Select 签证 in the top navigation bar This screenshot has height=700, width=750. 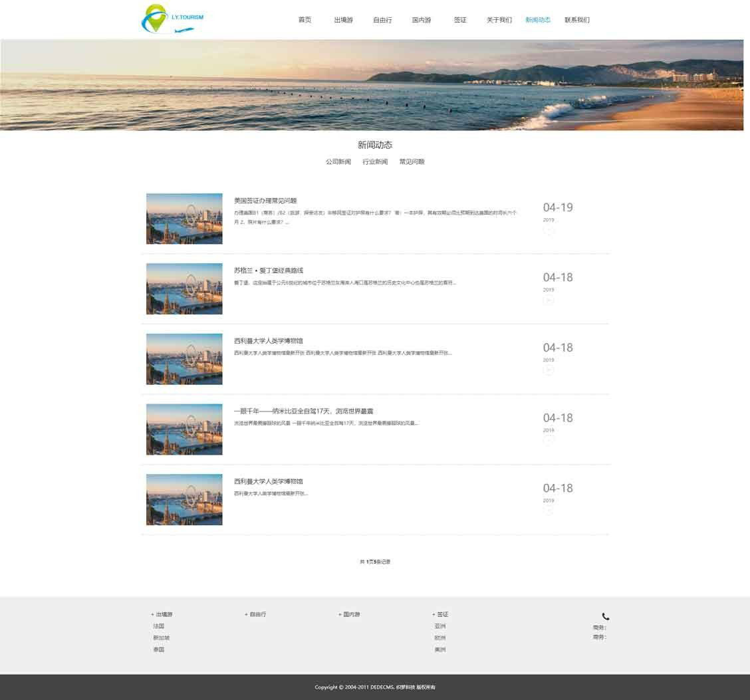pos(460,20)
